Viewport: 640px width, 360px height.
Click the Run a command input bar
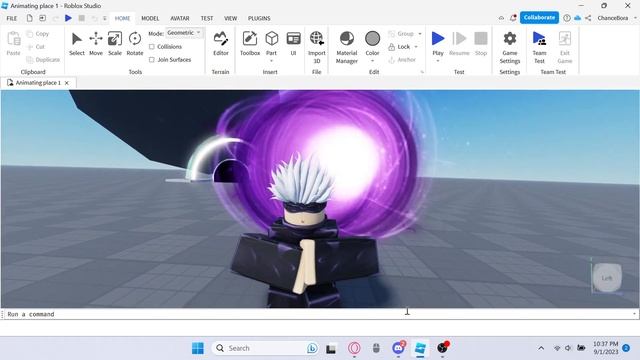318,314
